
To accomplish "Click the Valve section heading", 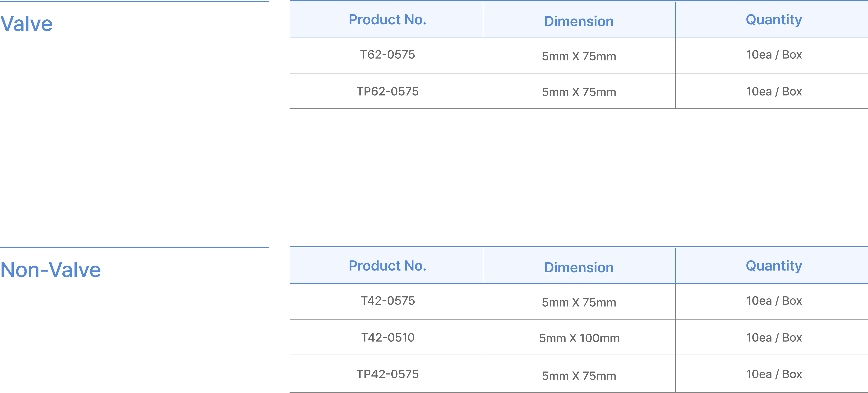I will [26, 24].
